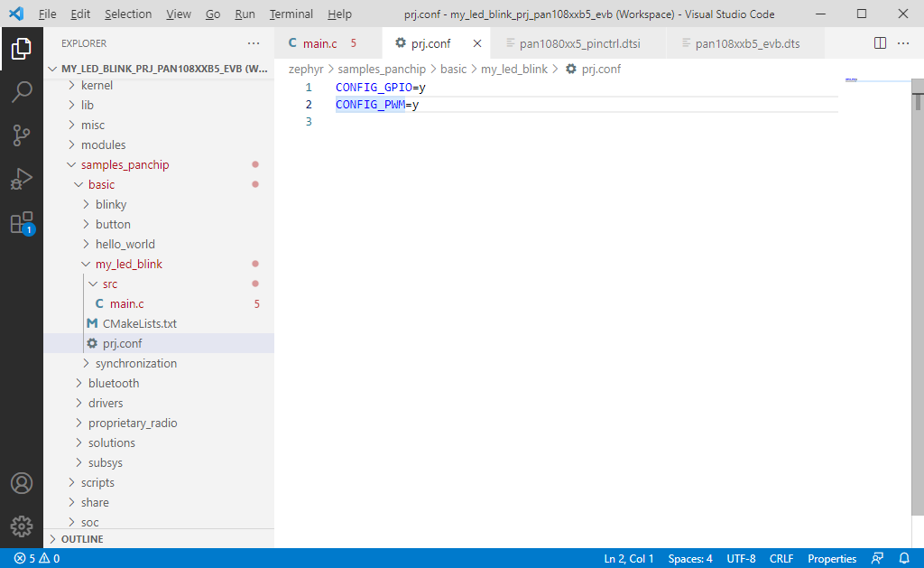
Task: Change indentation via Spaces: 4
Action: point(690,558)
